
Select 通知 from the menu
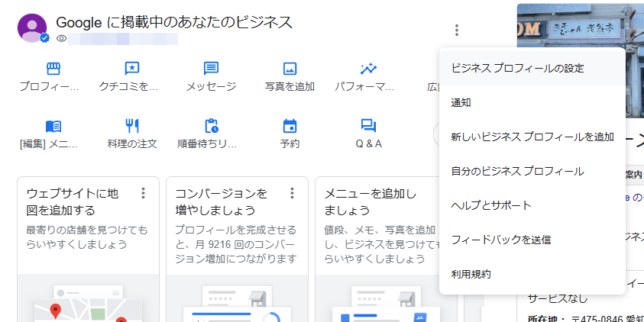pyautogui.click(x=461, y=102)
